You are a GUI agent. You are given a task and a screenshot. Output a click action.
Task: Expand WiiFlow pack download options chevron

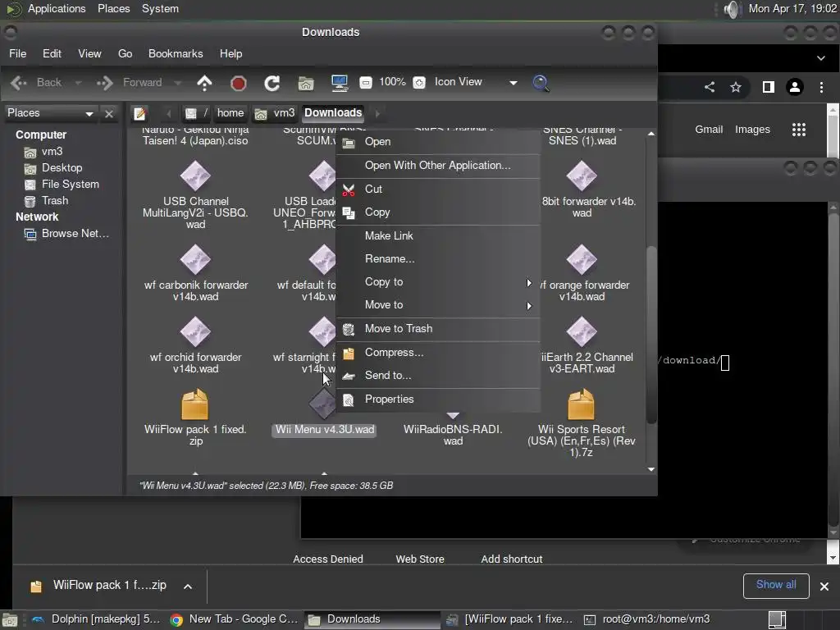(x=188, y=586)
